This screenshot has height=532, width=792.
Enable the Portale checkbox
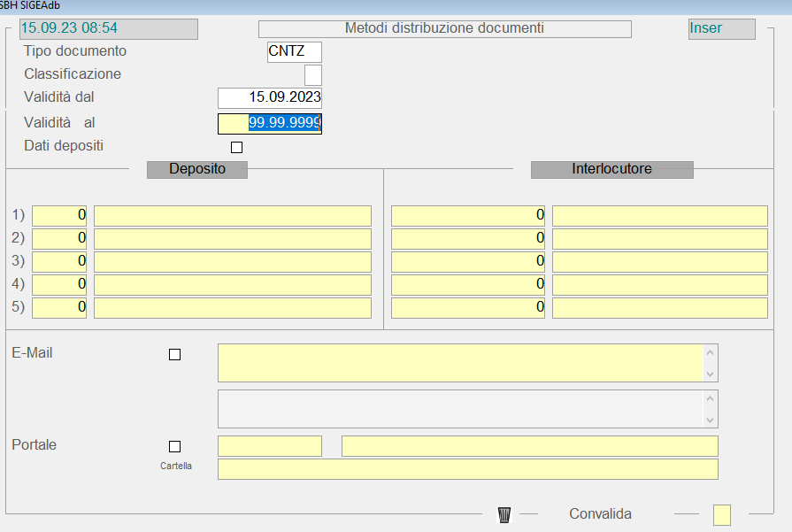174,446
